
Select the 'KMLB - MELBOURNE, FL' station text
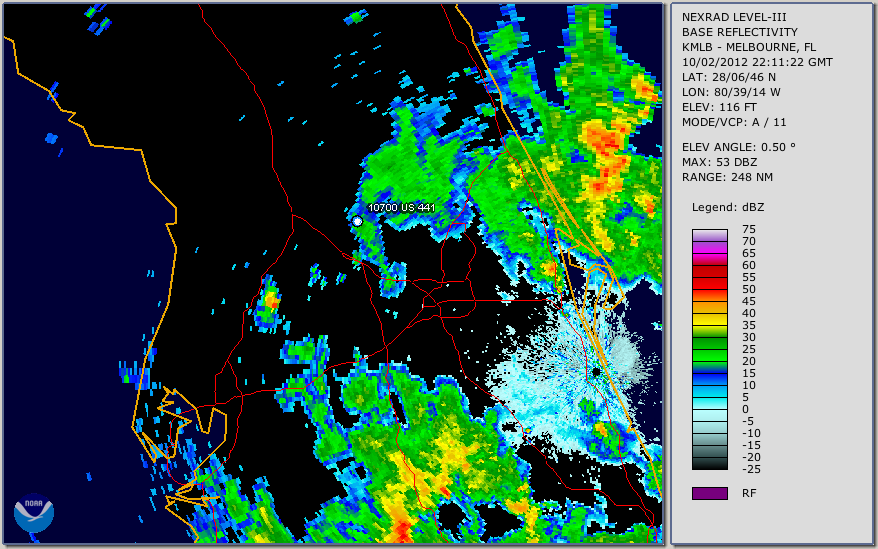click(749, 47)
